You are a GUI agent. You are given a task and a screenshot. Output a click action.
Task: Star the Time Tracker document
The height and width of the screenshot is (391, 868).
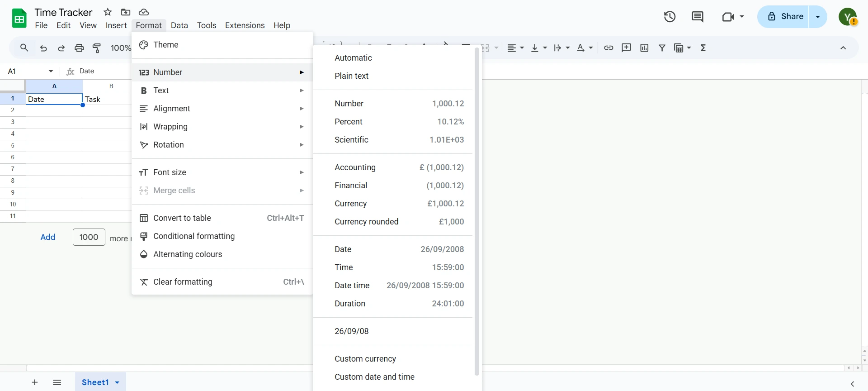pos(108,12)
